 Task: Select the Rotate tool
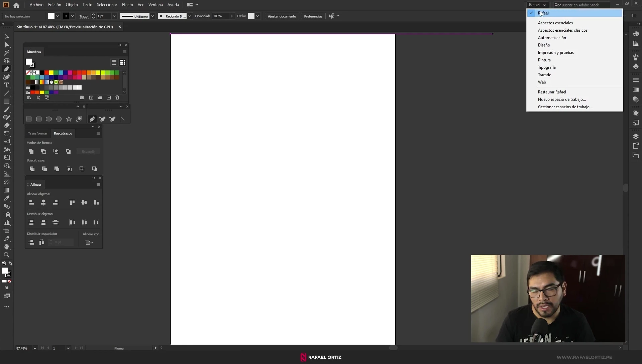(6, 134)
